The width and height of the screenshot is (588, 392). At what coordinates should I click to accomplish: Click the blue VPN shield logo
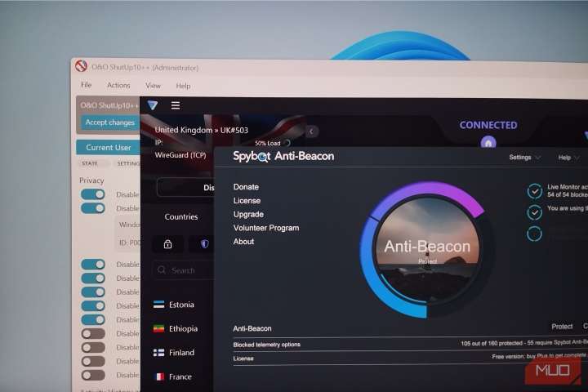point(152,105)
